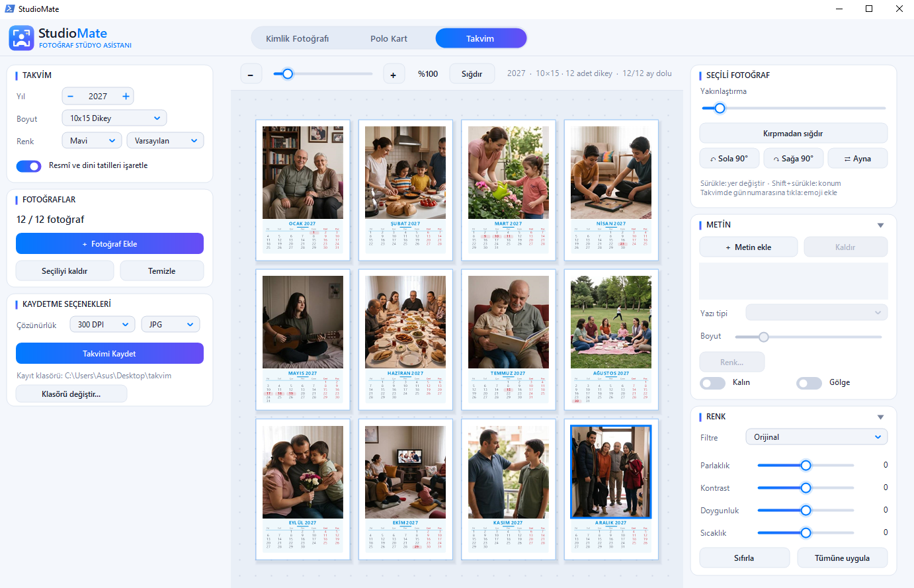
Task: Adjust the Parlaklık brightness slider
Action: (x=806, y=466)
